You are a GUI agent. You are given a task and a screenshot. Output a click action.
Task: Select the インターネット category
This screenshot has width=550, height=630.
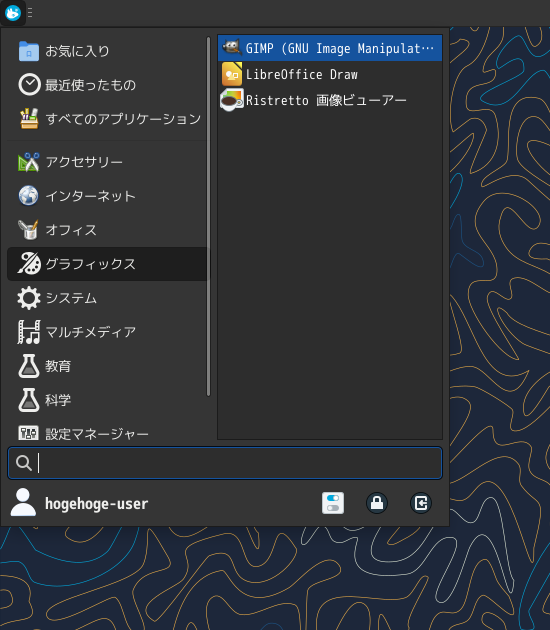click(x=107, y=196)
